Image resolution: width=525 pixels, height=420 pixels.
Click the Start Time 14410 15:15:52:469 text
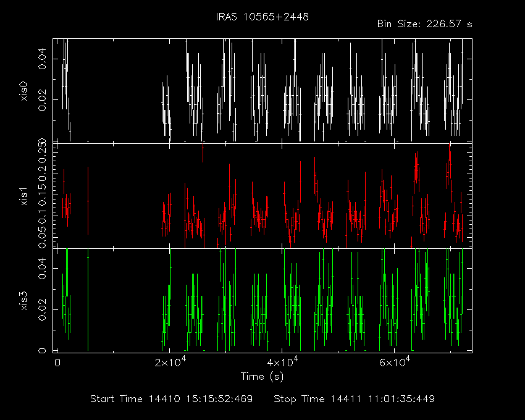coord(171,399)
